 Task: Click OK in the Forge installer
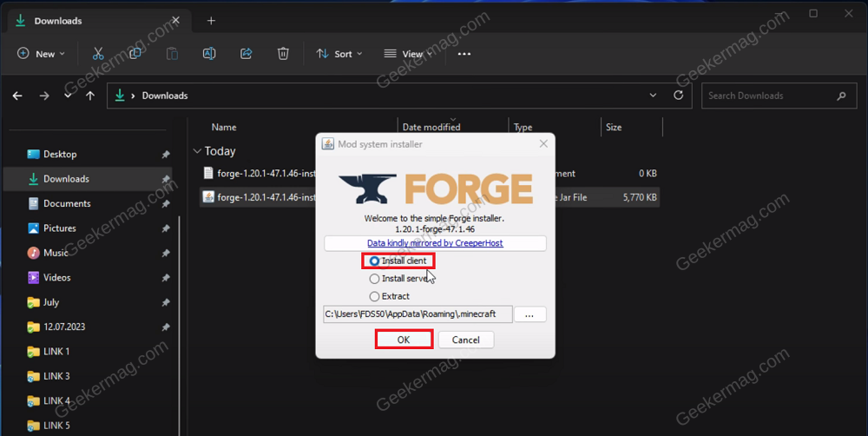click(404, 340)
